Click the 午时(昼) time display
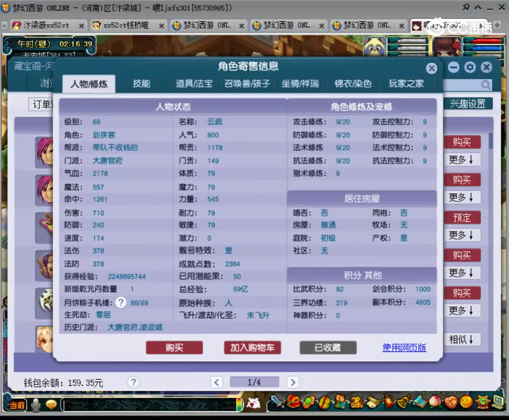509x420 pixels. pos(34,44)
